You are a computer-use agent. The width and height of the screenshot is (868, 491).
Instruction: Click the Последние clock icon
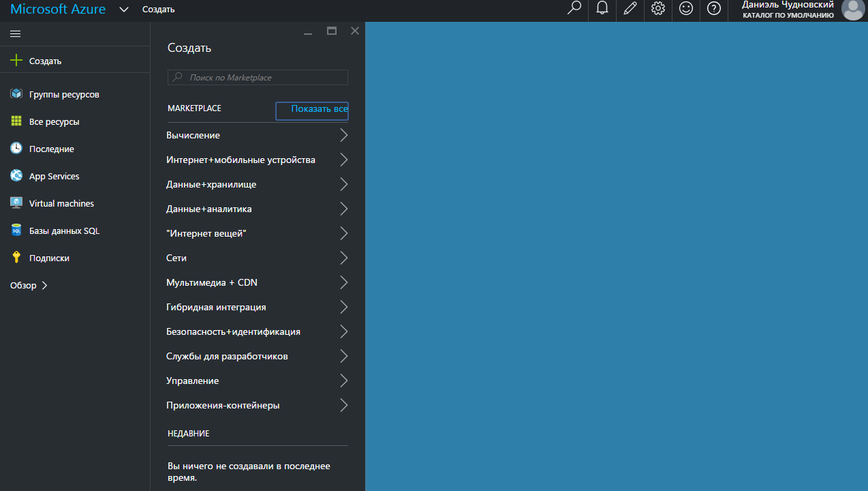tap(16, 149)
